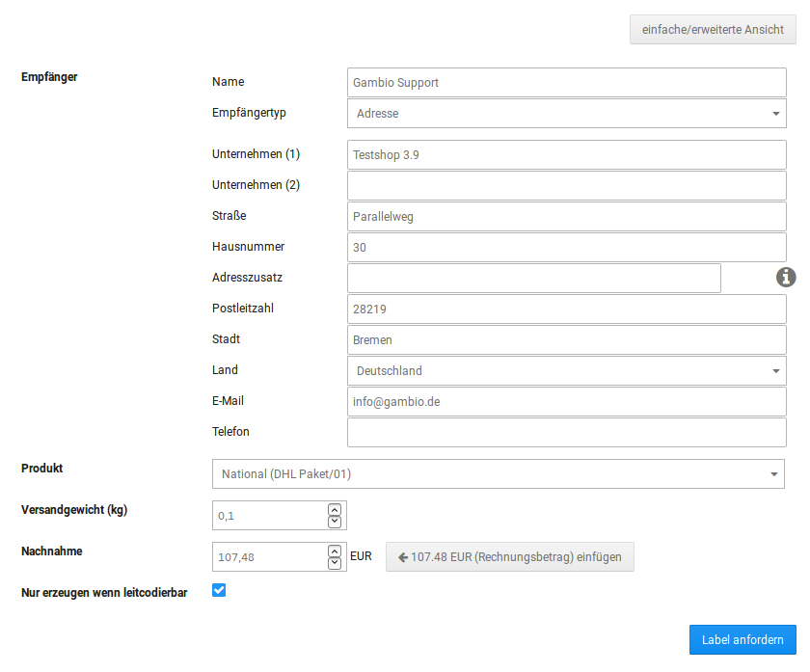Click the Straße field containing Parallelweg

pyautogui.click(x=566, y=216)
